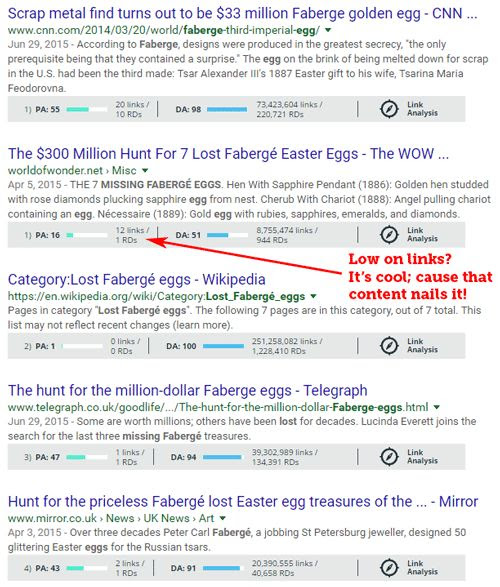The image size is (500, 587).
Task: Expand dropdown arrow next to telegraph.co.uk URL
Action: pyautogui.click(x=437, y=407)
